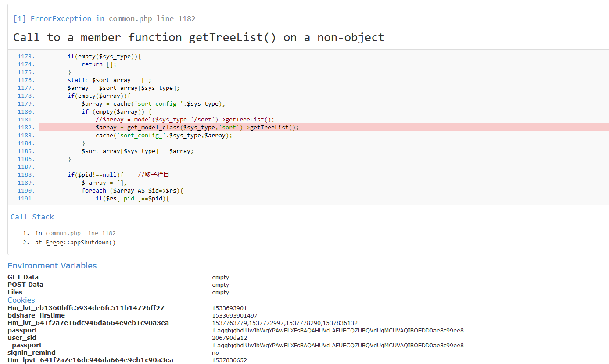609x364 pixels.
Task: Click the Cookies section heading
Action: tap(21, 300)
